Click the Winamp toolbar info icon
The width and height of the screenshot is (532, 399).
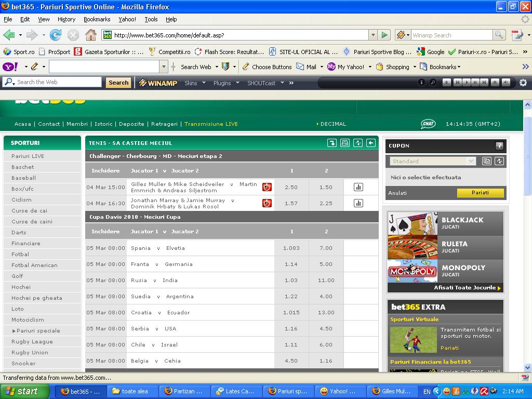coord(421,83)
